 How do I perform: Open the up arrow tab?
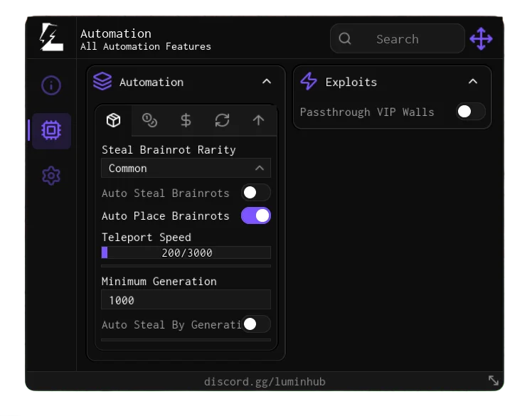(258, 121)
